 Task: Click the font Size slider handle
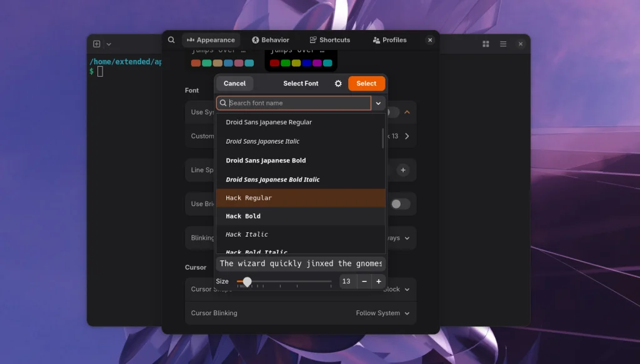247,281
